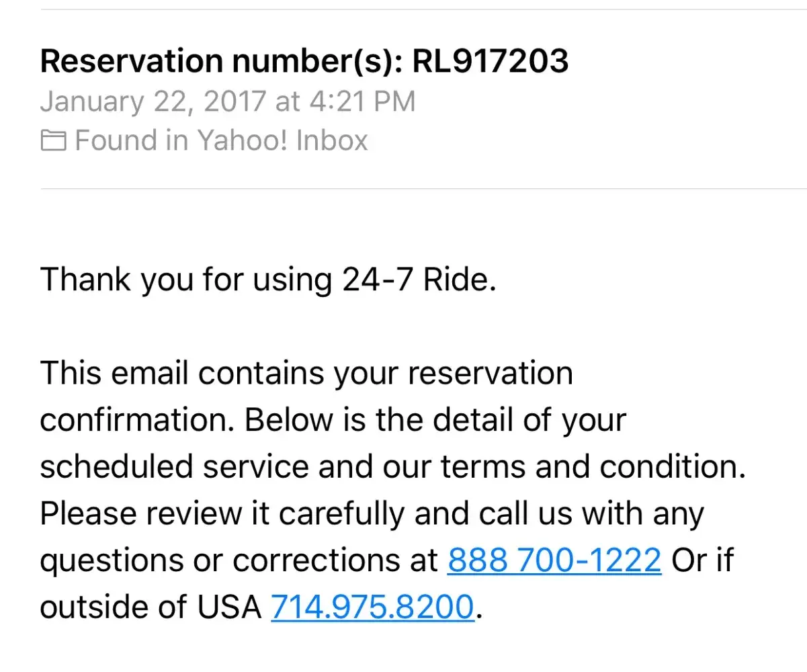The height and width of the screenshot is (672, 807).
Task: Click the January 22, 2017 date text
Action: [x=153, y=101]
